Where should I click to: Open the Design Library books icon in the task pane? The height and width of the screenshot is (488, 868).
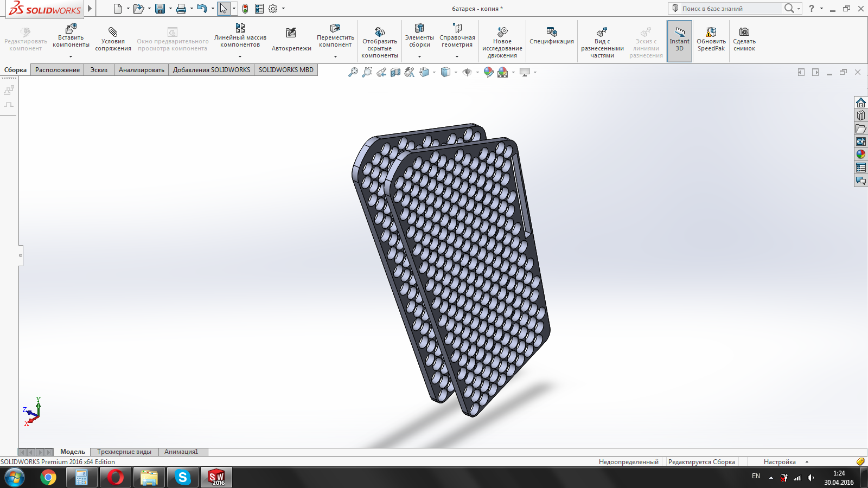tap(861, 115)
